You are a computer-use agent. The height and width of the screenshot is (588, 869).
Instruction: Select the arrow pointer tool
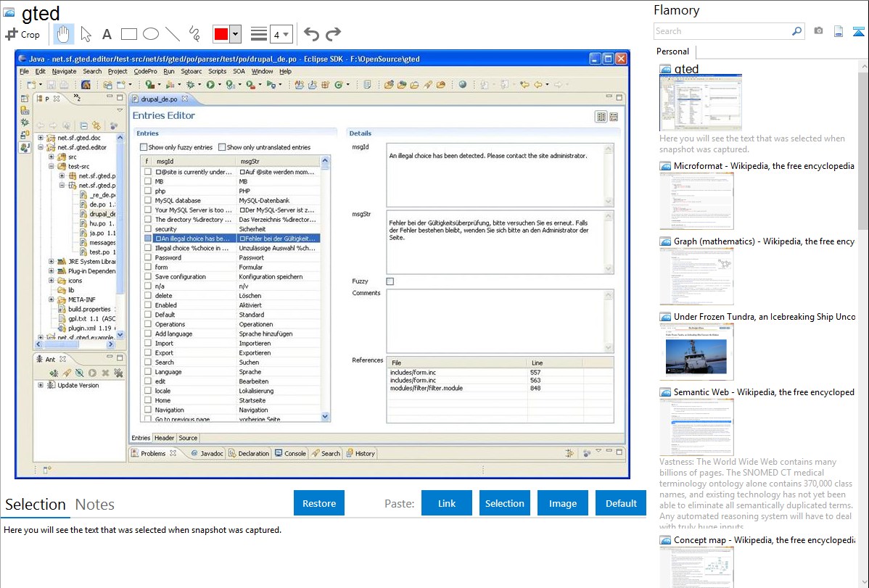click(86, 34)
